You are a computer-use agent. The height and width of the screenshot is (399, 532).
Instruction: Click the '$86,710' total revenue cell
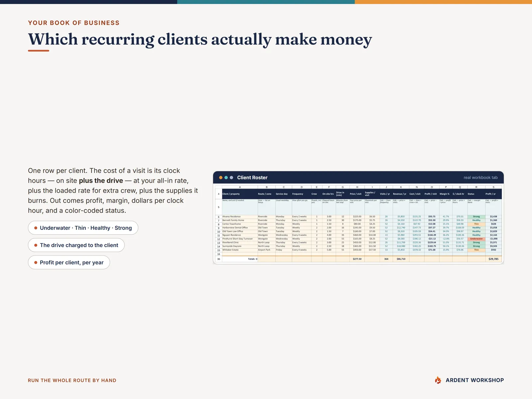coord(401,259)
